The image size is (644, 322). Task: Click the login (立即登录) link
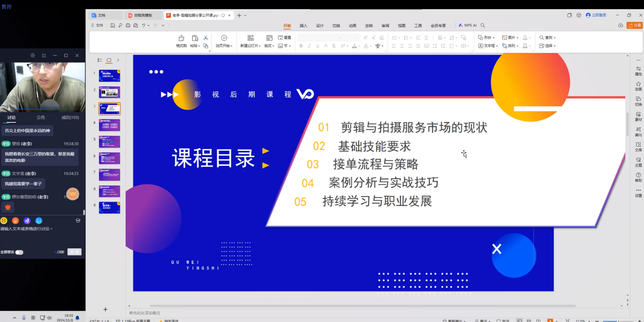(x=596, y=15)
